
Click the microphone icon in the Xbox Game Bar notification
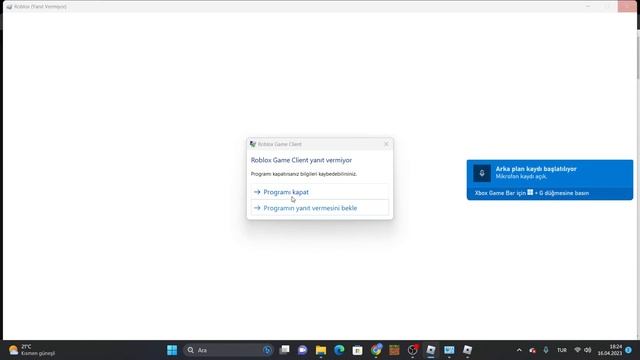pyautogui.click(x=482, y=173)
